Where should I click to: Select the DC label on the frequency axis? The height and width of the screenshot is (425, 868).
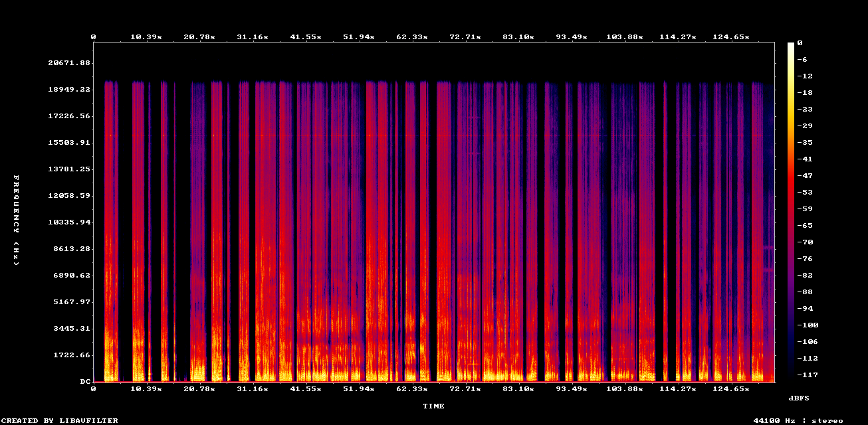pos(84,381)
